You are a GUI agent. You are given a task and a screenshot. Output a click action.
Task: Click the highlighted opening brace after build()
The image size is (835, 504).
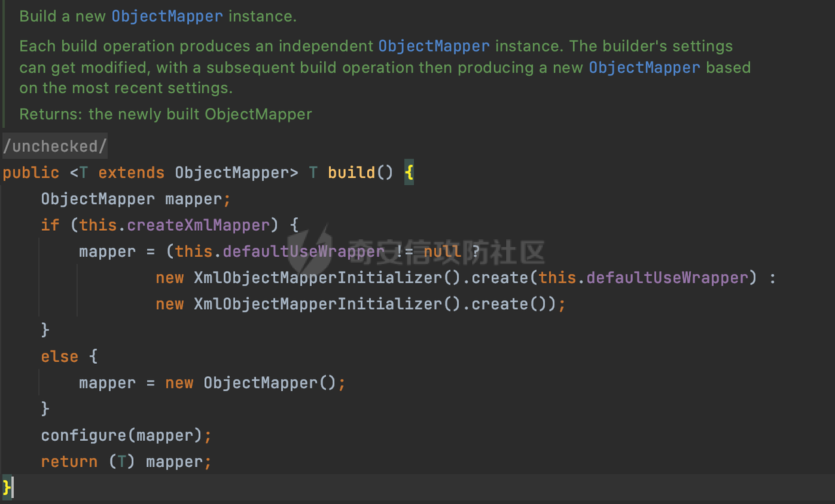[409, 173]
